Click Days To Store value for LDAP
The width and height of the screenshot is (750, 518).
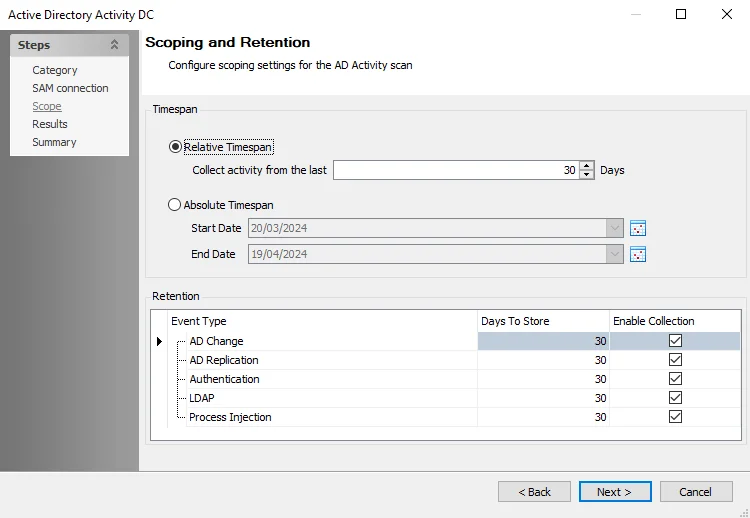point(543,398)
